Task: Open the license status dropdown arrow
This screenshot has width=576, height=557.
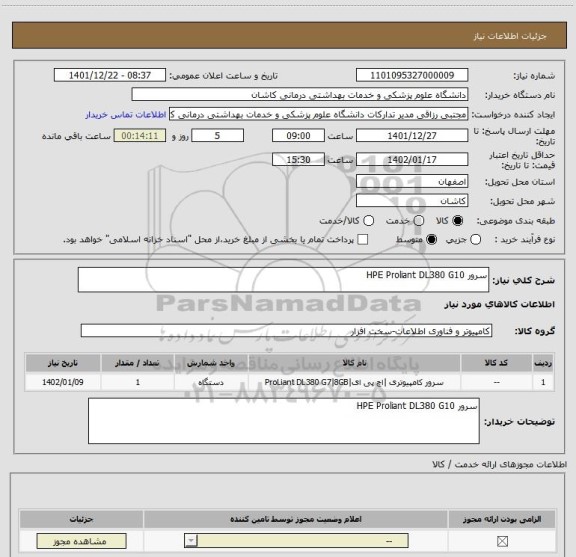Action: [x=191, y=541]
